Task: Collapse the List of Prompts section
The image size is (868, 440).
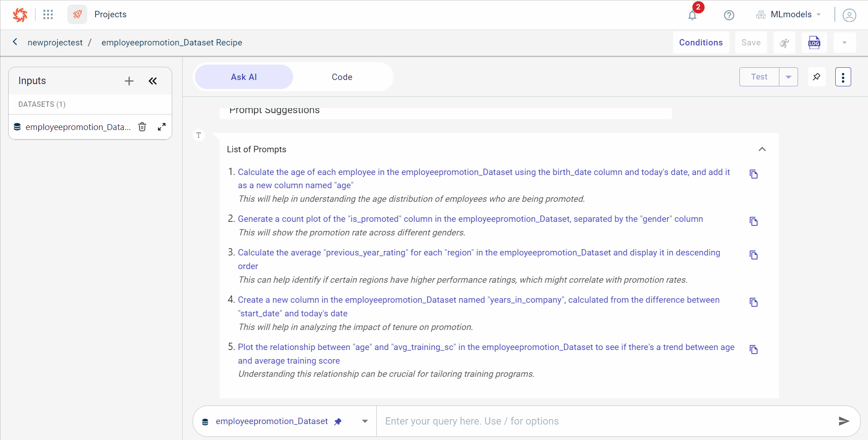Action: point(762,149)
